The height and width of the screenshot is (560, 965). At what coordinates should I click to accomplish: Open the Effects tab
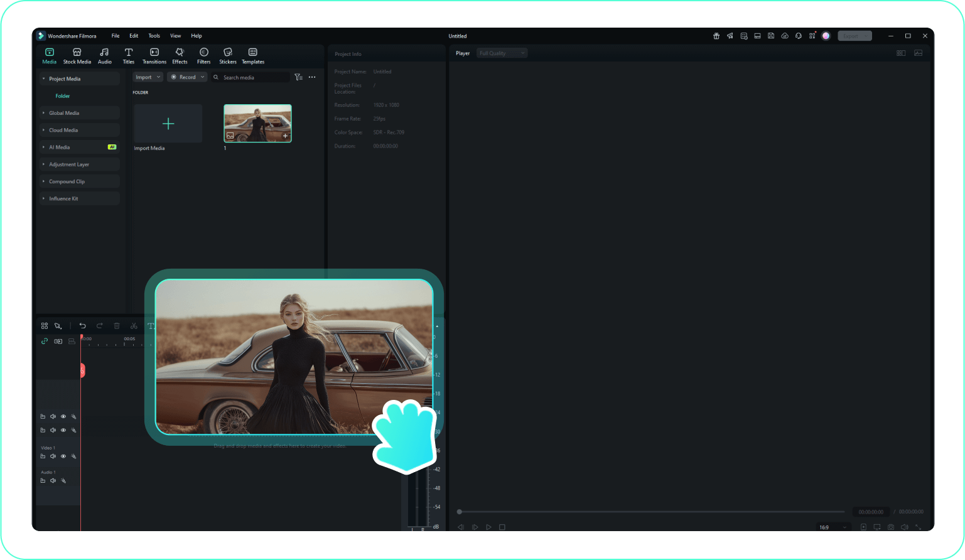180,56
